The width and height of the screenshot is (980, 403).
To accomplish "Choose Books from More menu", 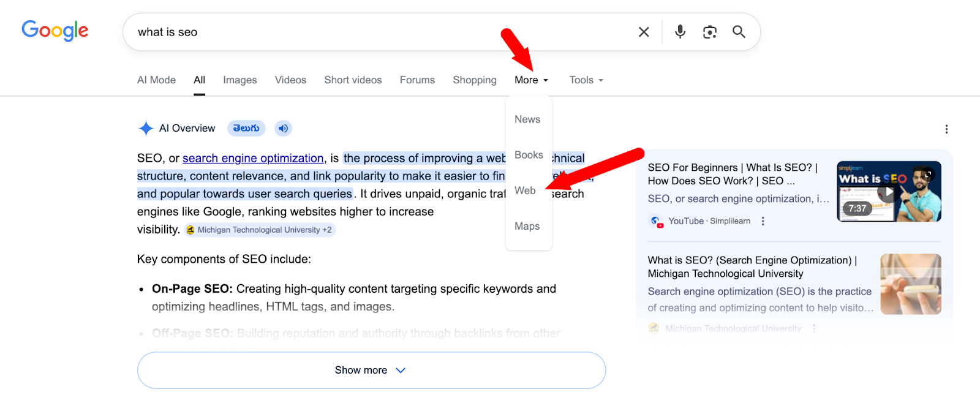I will tap(529, 155).
